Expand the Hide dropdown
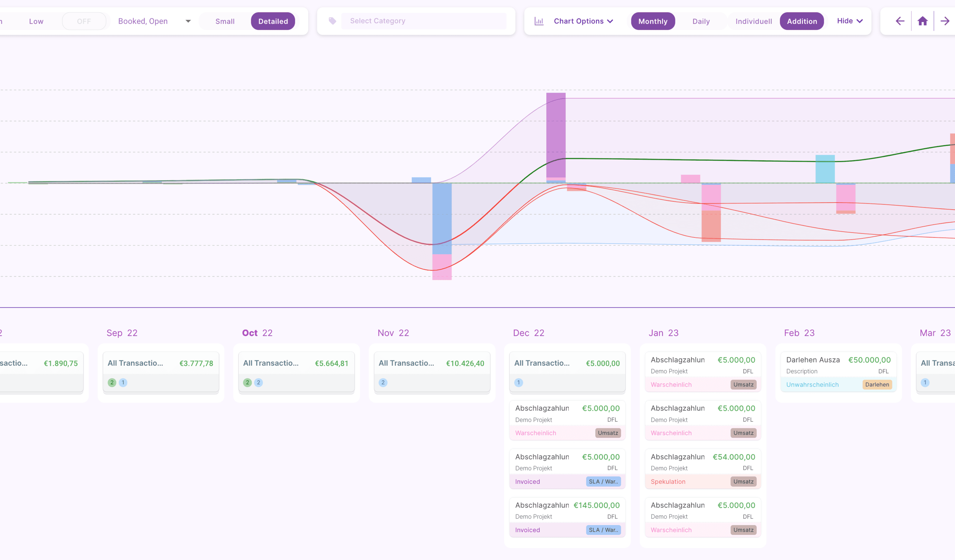 [850, 21]
